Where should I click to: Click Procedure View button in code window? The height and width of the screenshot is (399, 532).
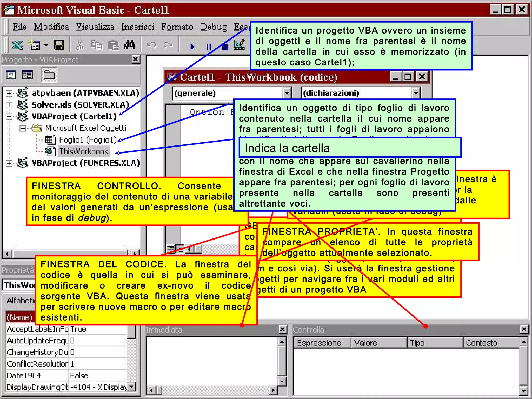coord(170,249)
